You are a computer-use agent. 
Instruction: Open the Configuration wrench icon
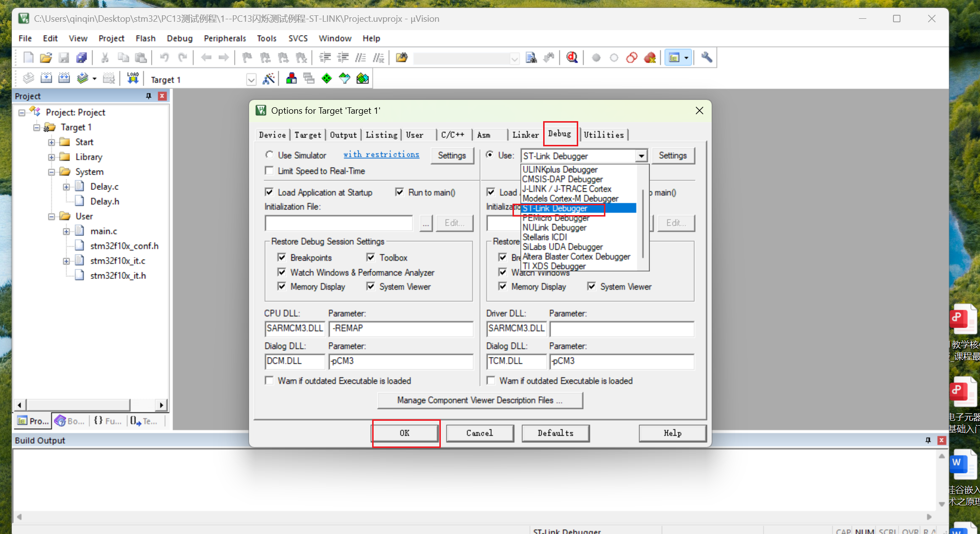pyautogui.click(x=707, y=57)
